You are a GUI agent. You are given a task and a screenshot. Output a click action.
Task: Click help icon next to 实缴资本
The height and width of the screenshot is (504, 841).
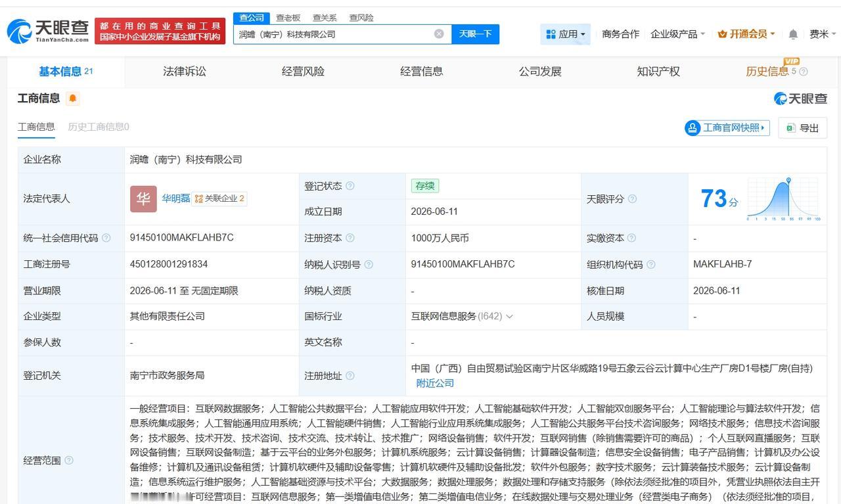(631, 238)
